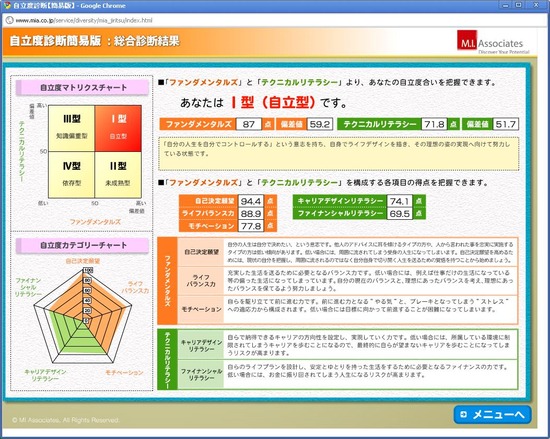Click the 自己決定願望 score 94.4
This screenshot has height=439, width=550.
(251, 201)
